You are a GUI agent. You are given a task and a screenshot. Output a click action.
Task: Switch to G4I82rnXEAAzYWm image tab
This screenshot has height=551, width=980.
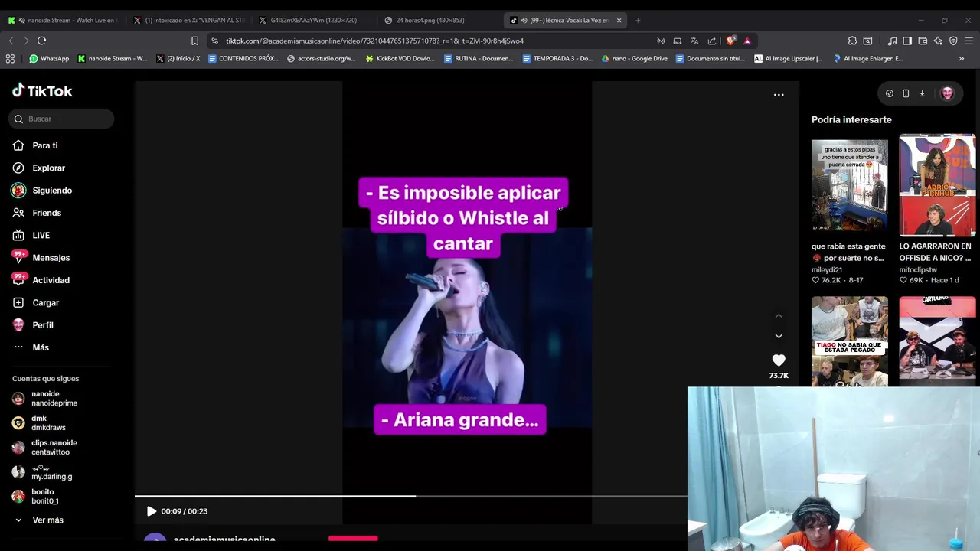tap(314, 21)
